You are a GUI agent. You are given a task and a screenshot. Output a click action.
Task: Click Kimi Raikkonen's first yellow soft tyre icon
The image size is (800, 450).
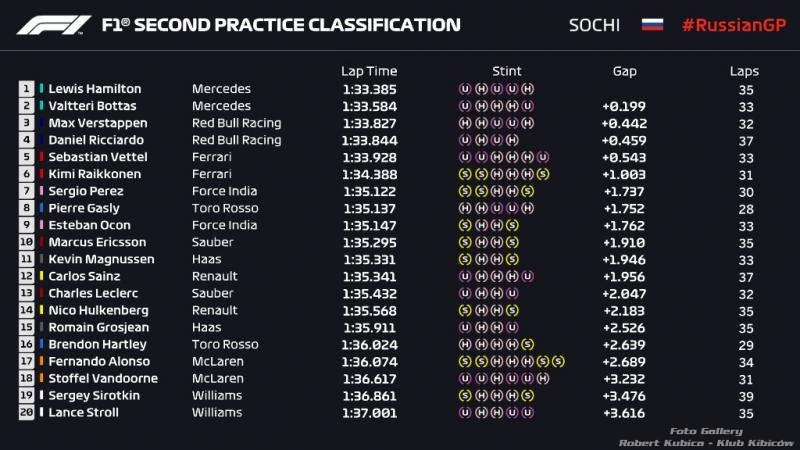point(465,174)
